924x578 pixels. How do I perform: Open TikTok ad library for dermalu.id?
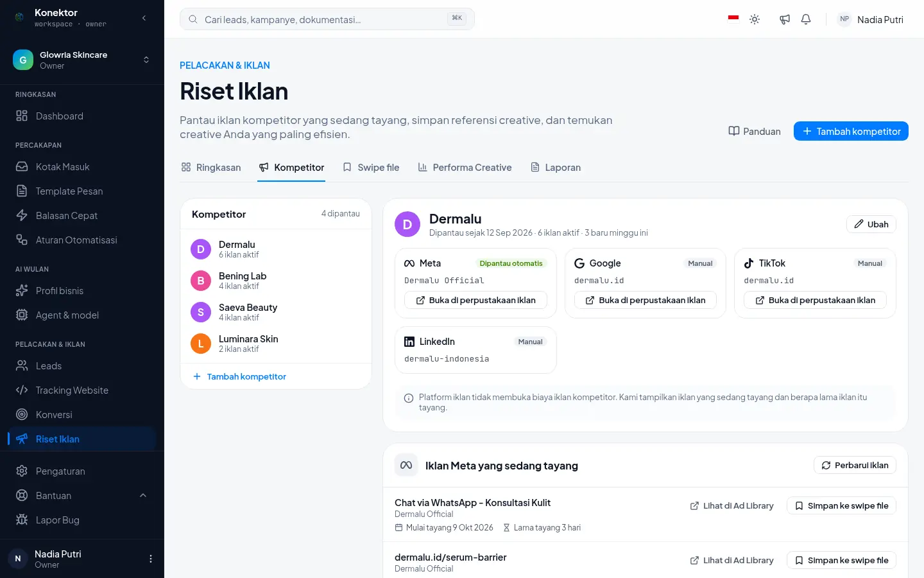(815, 300)
